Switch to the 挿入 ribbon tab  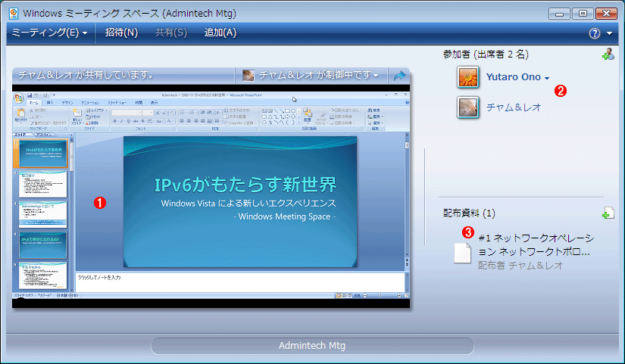tap(50, 103)
